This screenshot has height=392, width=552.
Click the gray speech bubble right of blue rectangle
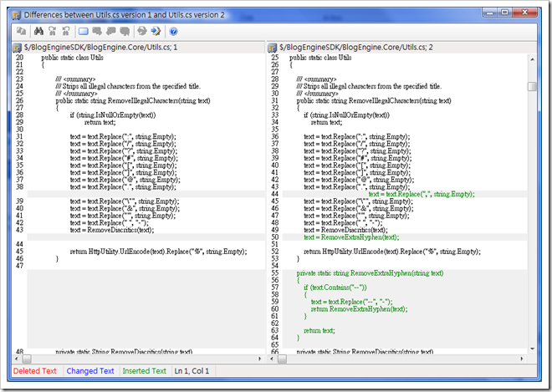pyautogui.click(x=97, y=31)
